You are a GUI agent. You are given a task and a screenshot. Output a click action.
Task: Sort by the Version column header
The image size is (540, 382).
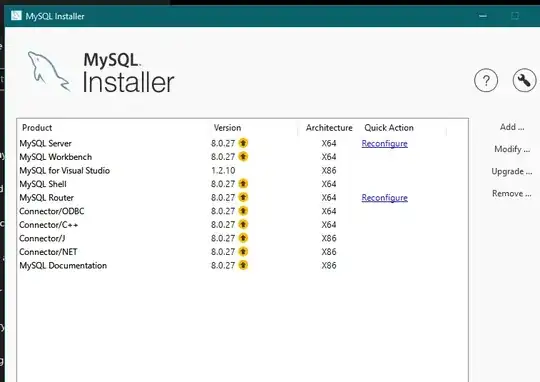pyautogui.click(x=227, y=128)
